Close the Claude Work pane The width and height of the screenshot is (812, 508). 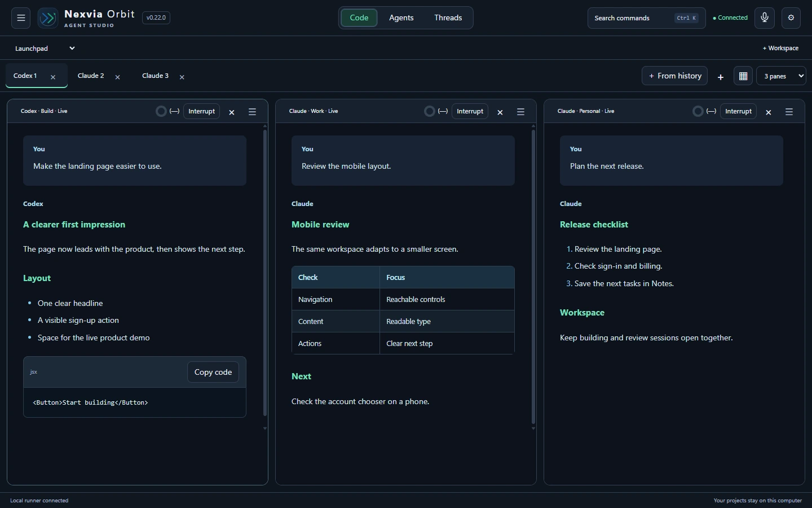click(x=500, y=112)
